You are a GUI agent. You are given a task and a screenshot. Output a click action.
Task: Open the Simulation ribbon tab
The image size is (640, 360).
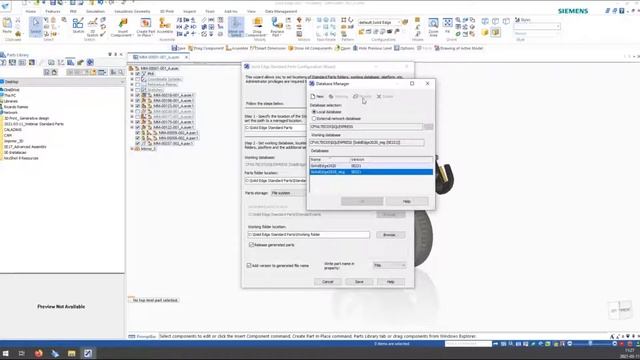pyautogui.click(x=96, y=11)
